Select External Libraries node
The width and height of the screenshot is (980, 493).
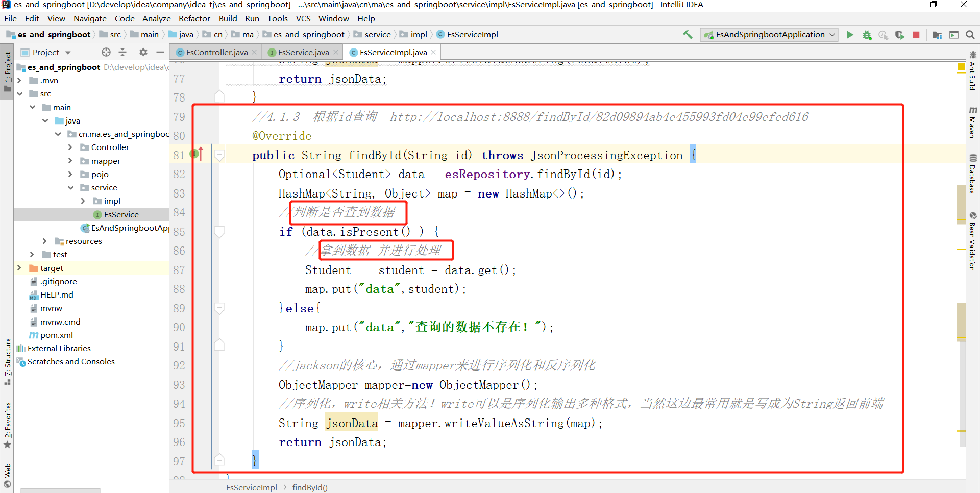[59, 348]
